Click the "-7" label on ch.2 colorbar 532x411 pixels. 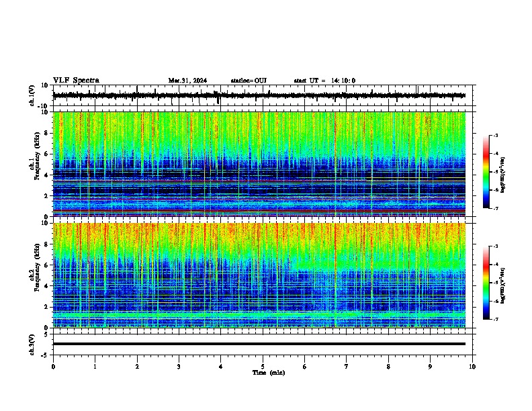click(496, 319)
